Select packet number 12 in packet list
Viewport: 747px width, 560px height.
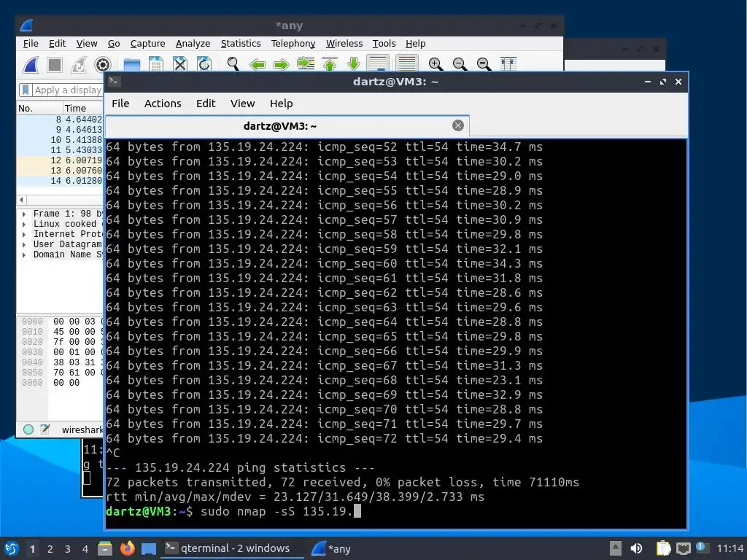[60, 160]
